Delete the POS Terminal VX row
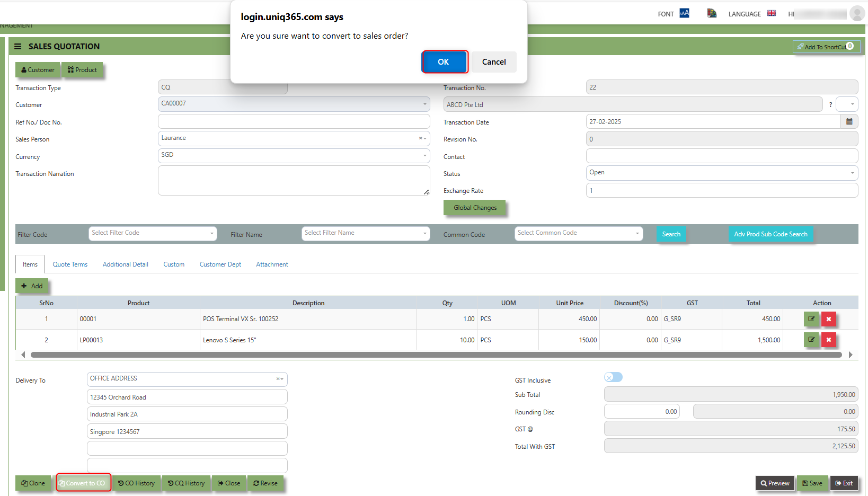This screenshot has height=496, width=868. click(829, 319)
